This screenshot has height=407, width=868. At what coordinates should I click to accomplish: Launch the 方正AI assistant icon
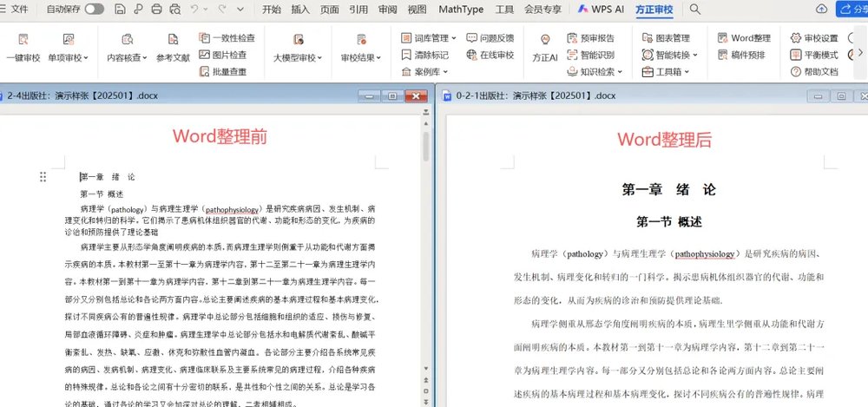click(x=544, y=41)
